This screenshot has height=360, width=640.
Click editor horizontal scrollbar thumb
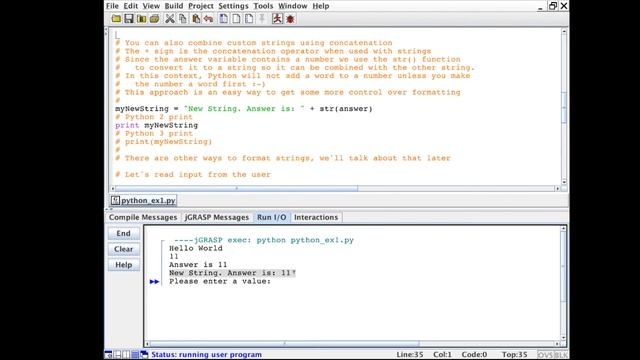pos(236,189)
